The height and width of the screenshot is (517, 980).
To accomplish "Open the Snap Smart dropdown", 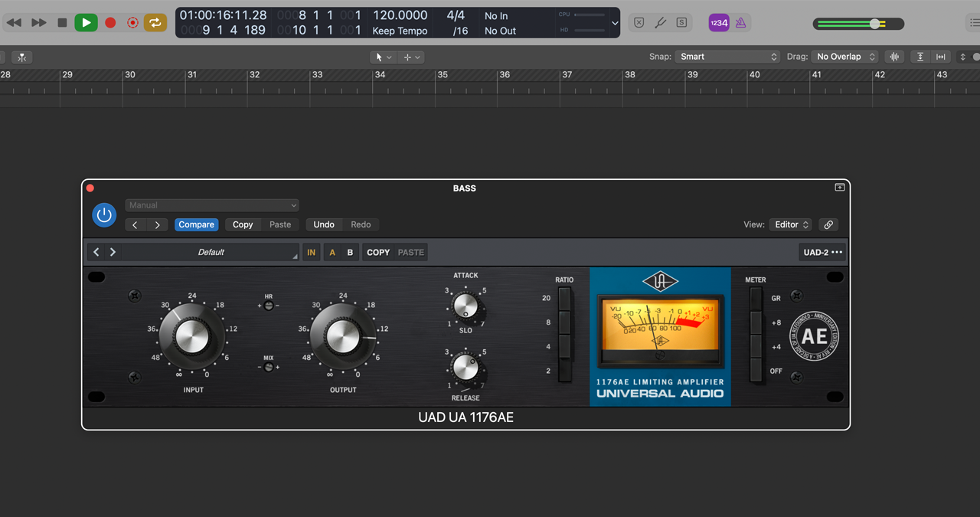I will coord(727,57).
